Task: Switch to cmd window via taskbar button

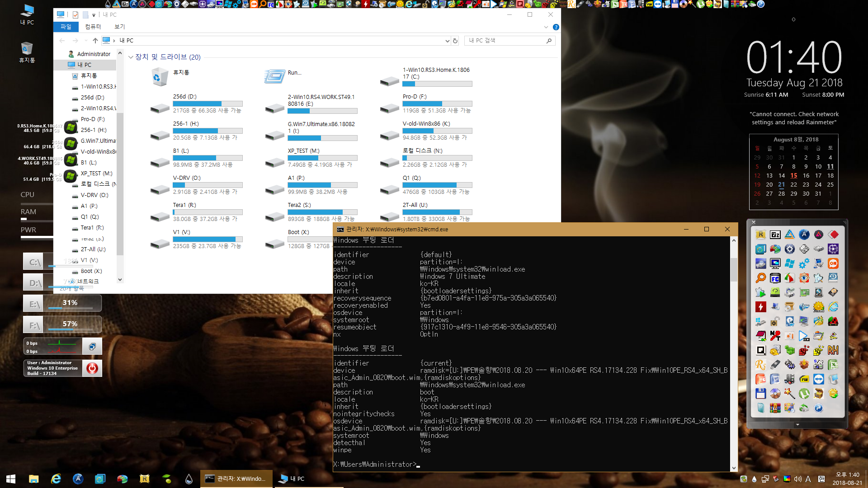Action: (236, 479)
